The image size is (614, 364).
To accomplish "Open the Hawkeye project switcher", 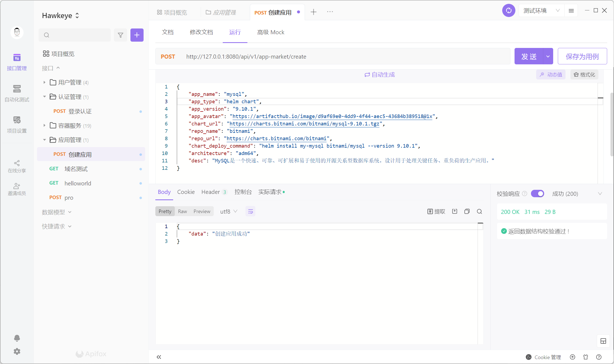I will tap(61, 16).
